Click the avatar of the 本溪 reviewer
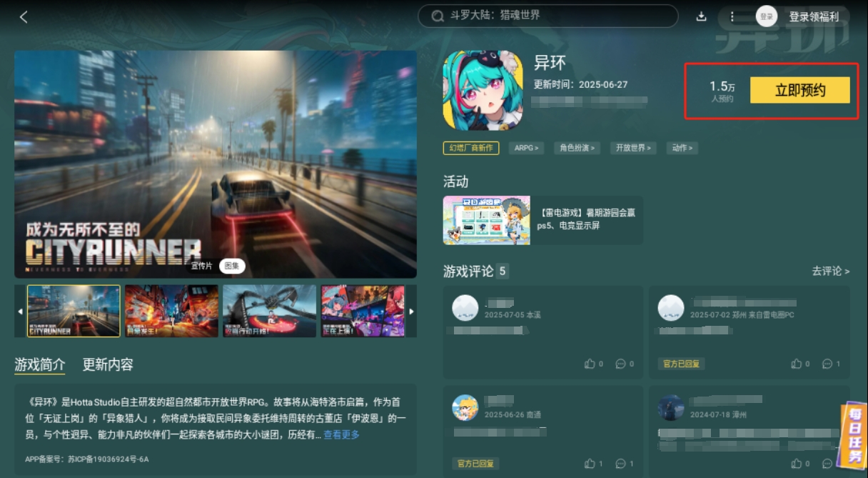Viewport: 868px width, 478px height. (x=465, y=308)
